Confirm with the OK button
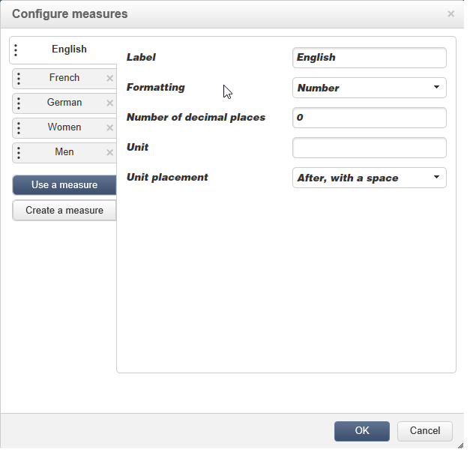Viewport: 476px width, 461px height. 362,431
